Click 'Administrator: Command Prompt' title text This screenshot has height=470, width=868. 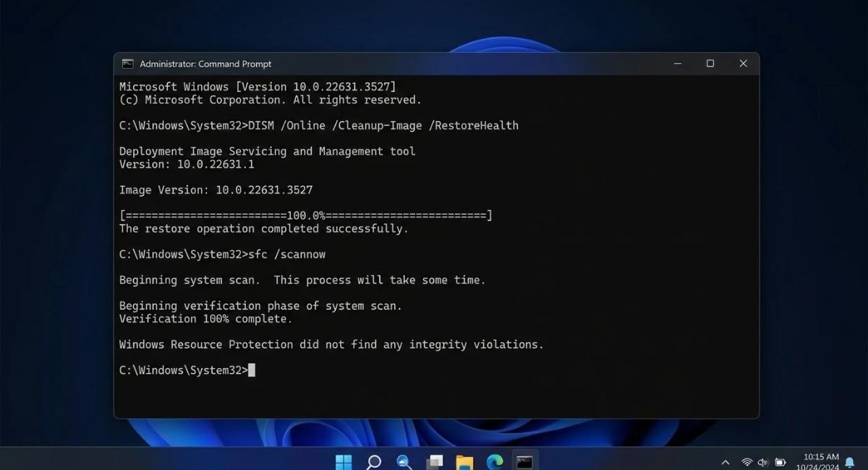205,64
